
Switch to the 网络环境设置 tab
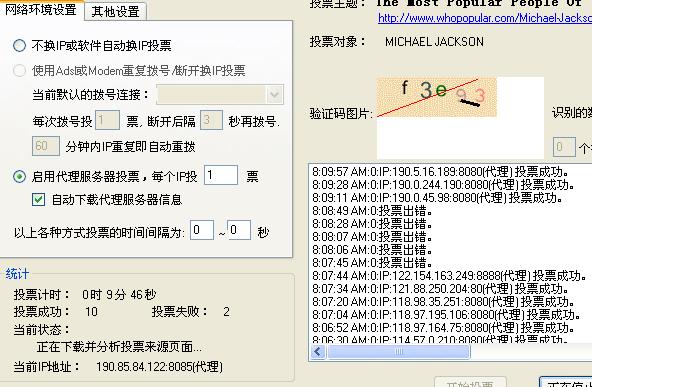click(x=41, y=10)
